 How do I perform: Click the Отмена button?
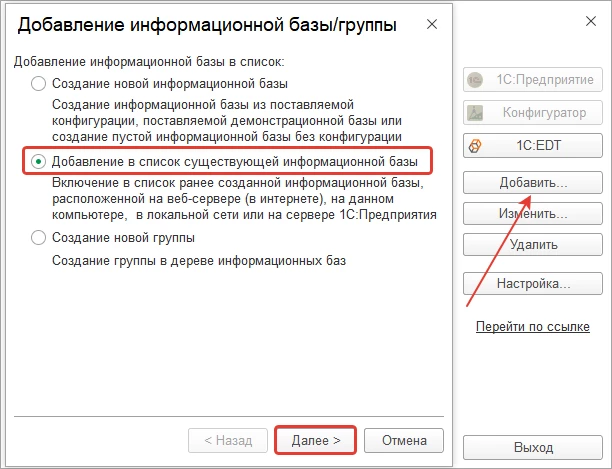click(x=404, y=441)
